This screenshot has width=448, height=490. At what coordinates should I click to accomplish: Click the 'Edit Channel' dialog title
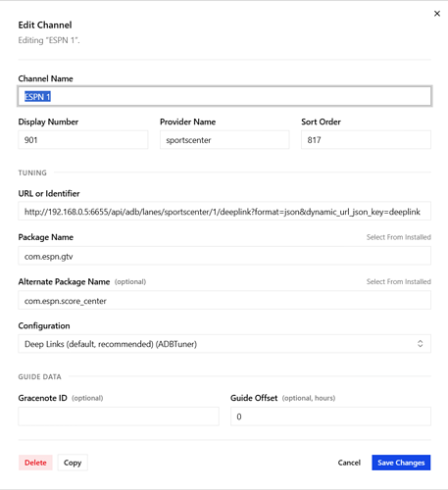[45, 25]
